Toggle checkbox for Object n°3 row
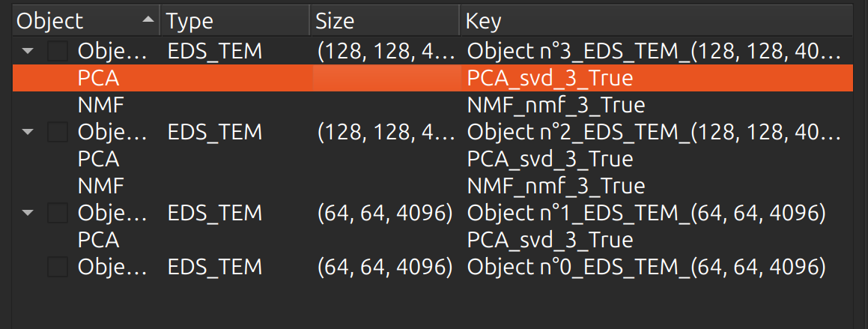The width and height of the screenshot is (868, 329). (x=58, y=52)
